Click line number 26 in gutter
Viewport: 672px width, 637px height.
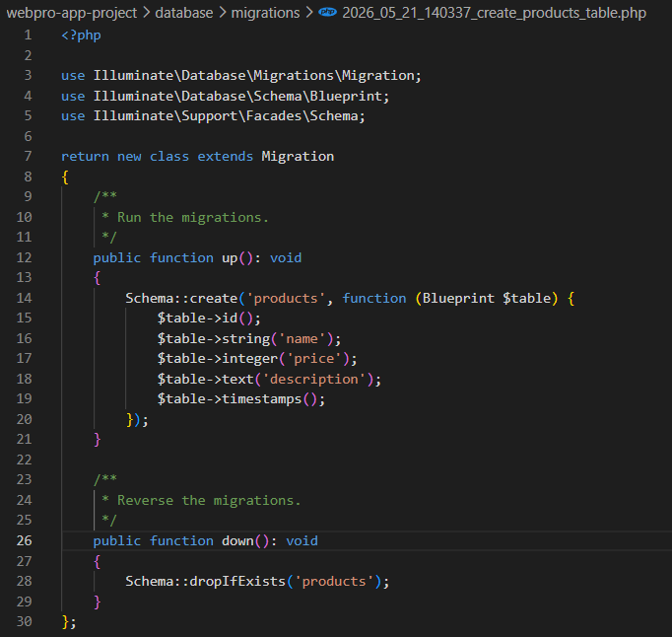[x=24, y=540]
